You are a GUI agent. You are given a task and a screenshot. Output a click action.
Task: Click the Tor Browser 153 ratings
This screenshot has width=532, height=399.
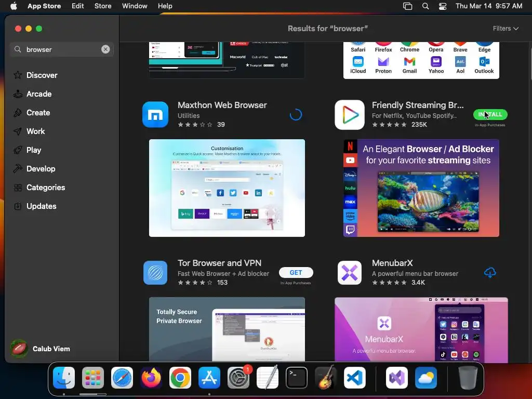coord(203,282)
